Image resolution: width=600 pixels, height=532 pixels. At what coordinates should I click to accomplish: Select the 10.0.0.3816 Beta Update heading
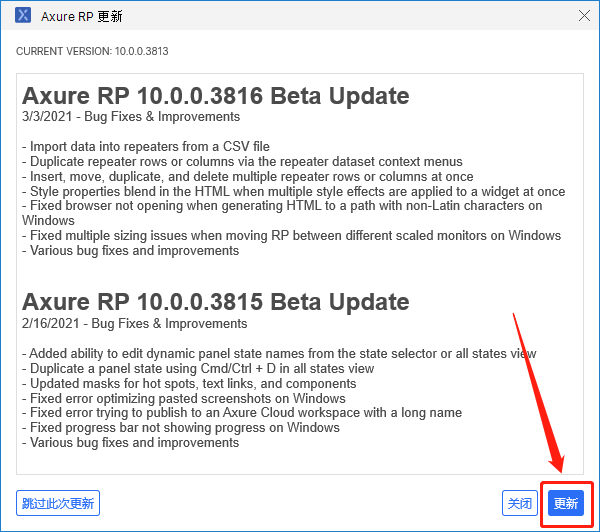tap(215, 96)
